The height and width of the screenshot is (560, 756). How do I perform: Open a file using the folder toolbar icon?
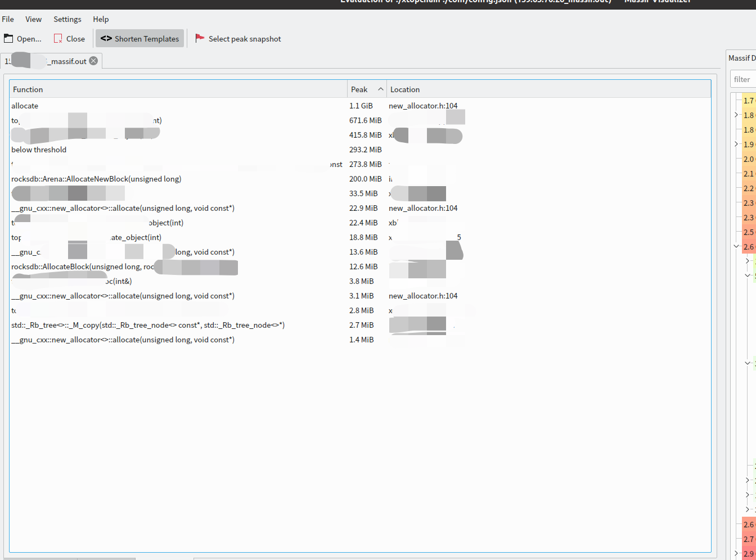[x=8, y=38]
